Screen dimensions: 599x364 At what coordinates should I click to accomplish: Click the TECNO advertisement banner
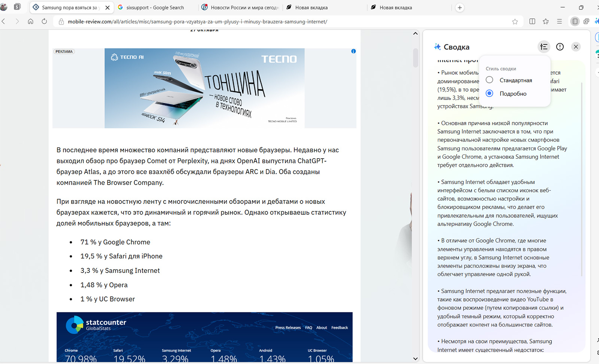pos(204,88)
